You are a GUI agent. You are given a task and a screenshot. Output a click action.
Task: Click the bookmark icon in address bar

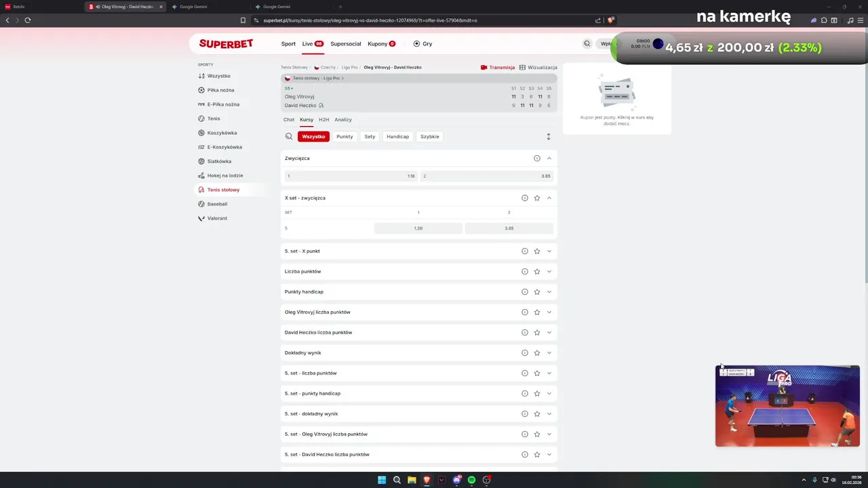tap(243, 20)
